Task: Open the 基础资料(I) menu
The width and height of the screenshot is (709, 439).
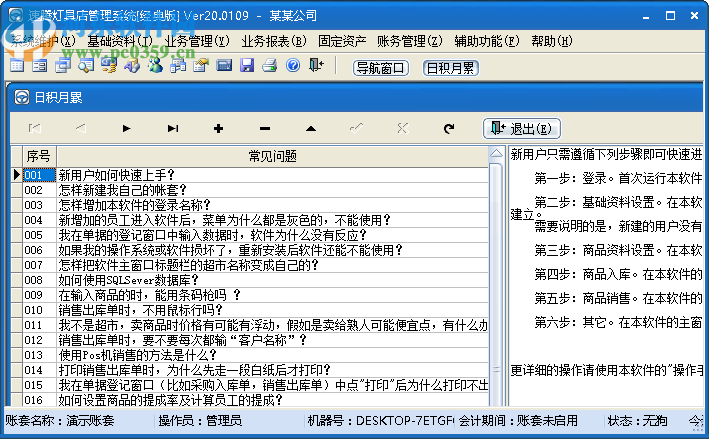Action: click(120, 41)
